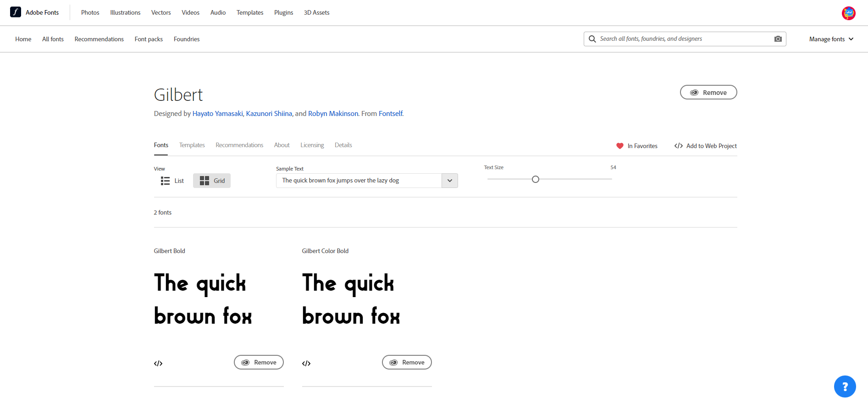Open designer Hayato Yamasaki link
This screenshot has height=403, width=868.
tap(217, 114)
